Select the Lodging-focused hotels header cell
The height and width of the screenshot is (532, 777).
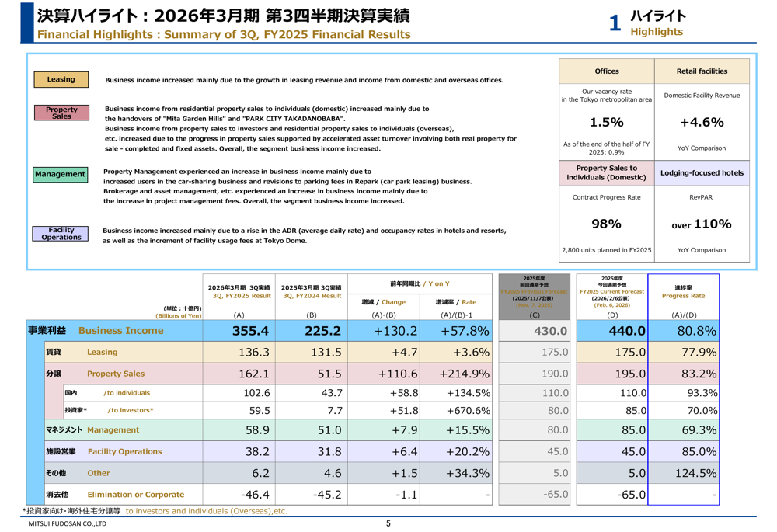[x=702, y=173]
